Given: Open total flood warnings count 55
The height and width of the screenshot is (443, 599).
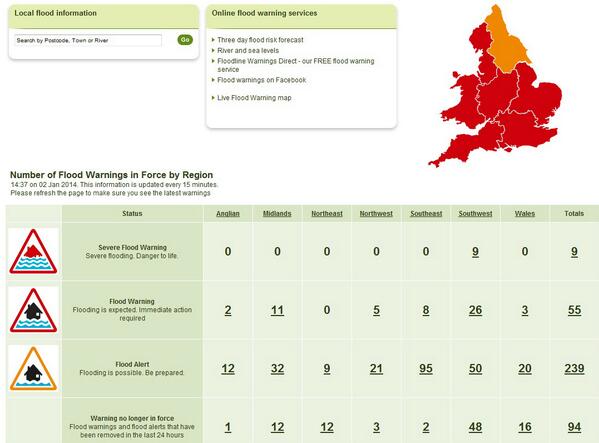Looking at the screenshot, I should tap(574, 310).
